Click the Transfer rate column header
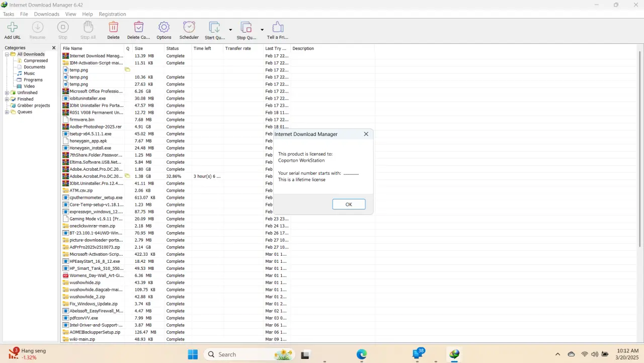The width and height of the screenshot is (644, 363). [243, 48]
